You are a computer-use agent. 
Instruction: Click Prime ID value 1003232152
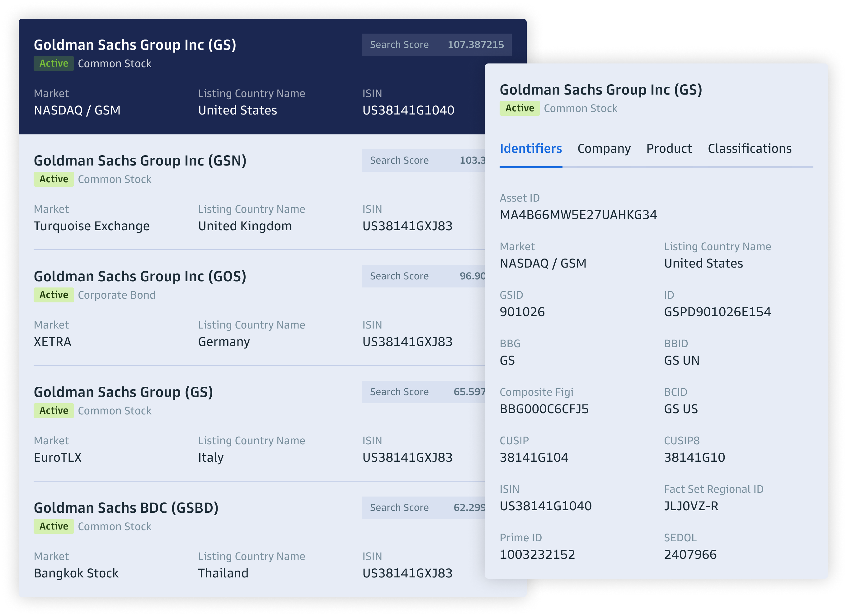pyautogui.click(x=537, y=555)
